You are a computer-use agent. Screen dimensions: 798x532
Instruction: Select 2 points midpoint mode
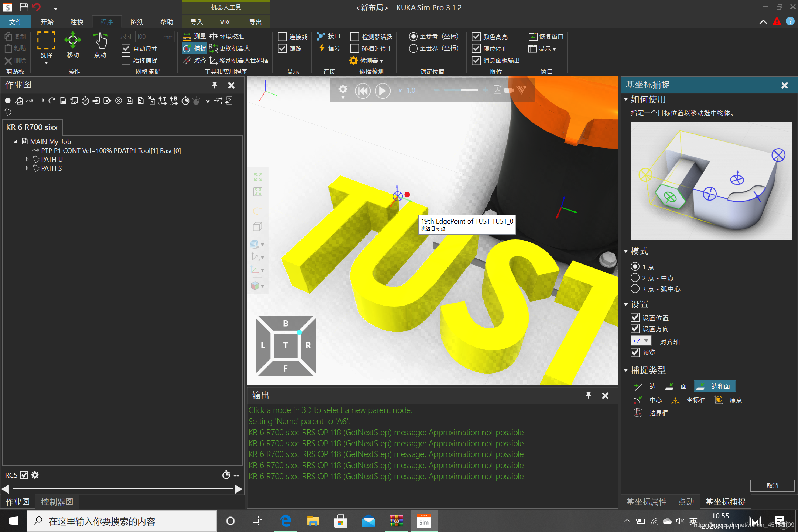click(635, 278)
